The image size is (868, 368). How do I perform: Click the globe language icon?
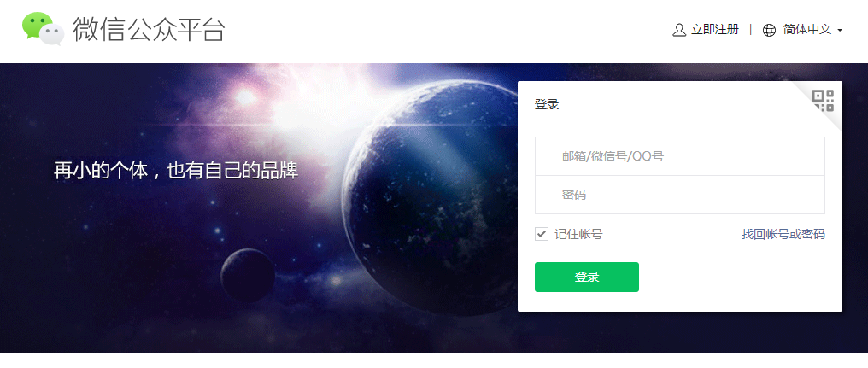[x=770, y=31]
